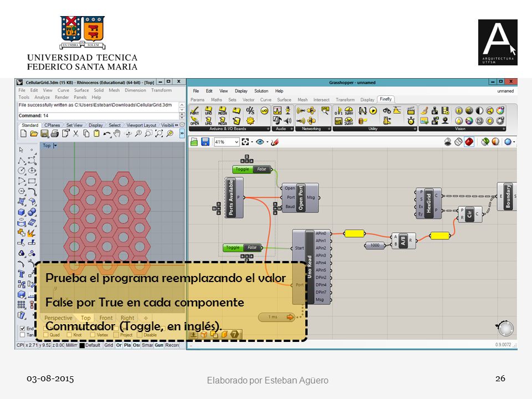The image size is (532, 399).
Task: Click the Wireframe preview icon in Grasshopper
Action: point(458,141)
